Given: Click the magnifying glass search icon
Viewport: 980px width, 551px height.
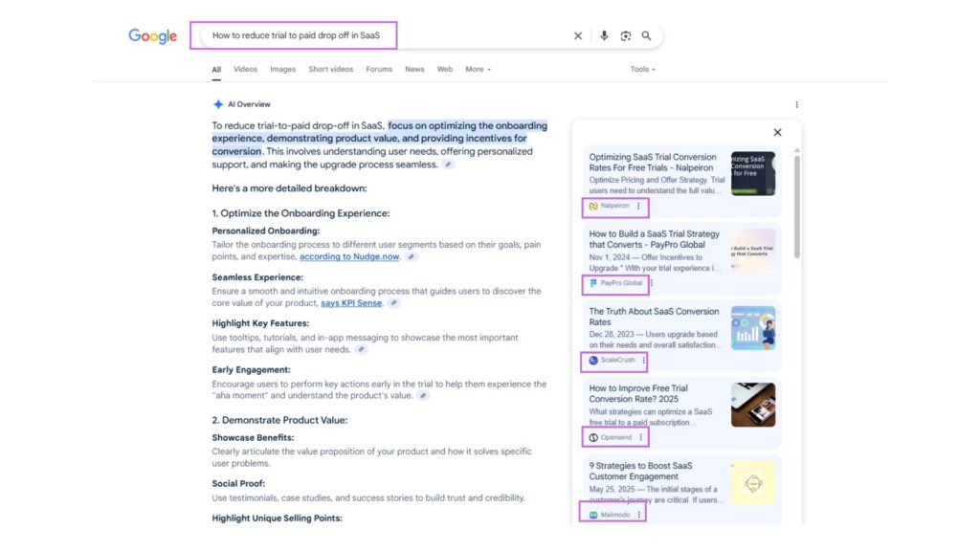Looking at the screenshot, I should (646, 36).
